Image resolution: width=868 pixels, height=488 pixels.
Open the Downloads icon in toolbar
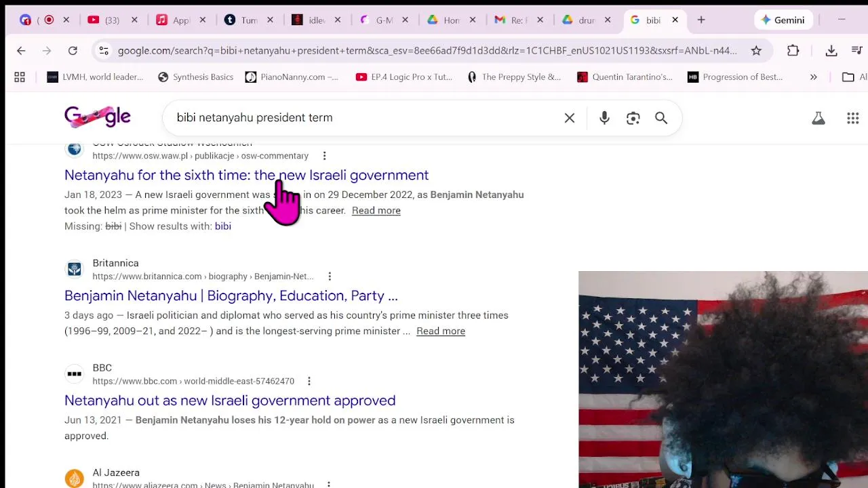click(x=831, y=50)
